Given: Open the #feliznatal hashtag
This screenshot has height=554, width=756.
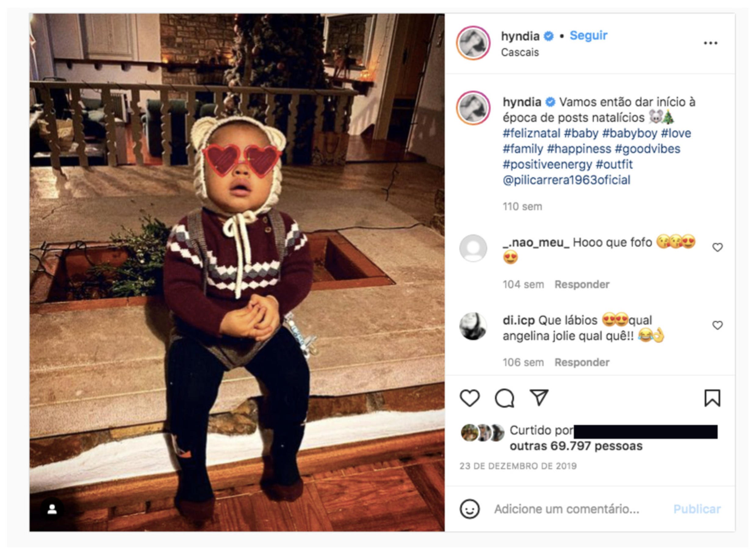Looking at the screenshot, I should pyautogui.click(x=531, y=133).
